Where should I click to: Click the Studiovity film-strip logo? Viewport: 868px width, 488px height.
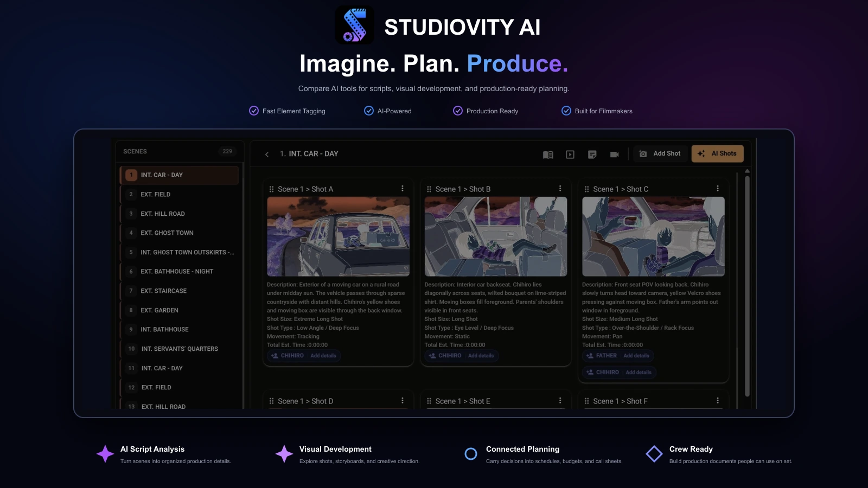tap(355, 25)
